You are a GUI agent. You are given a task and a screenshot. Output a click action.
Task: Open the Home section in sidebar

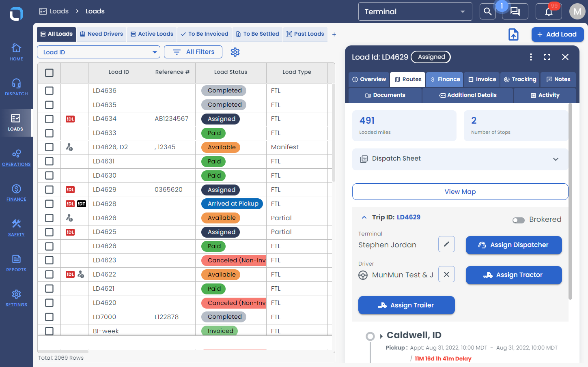16,52
